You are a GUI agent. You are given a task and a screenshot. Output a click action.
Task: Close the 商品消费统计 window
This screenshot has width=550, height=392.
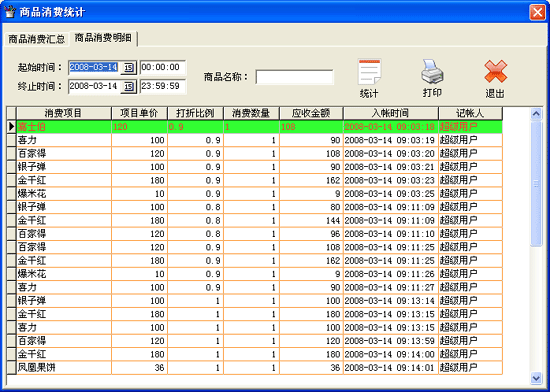point(537,12)
